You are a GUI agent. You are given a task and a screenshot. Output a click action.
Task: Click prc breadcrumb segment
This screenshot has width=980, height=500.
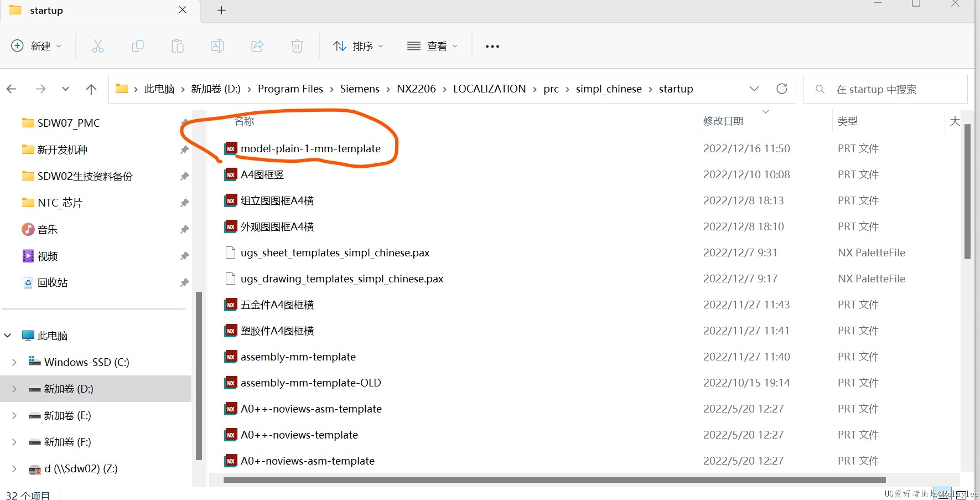click(x=551, y=89)
